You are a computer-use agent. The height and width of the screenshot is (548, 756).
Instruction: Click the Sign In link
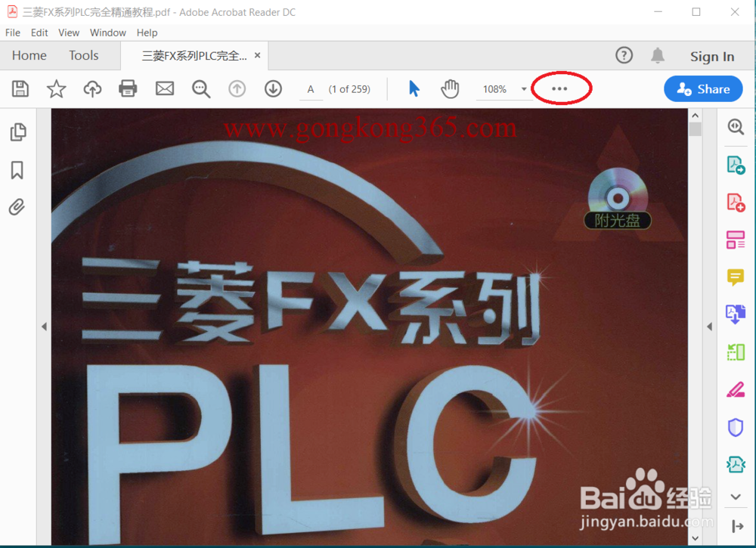[x=712, y=57]
